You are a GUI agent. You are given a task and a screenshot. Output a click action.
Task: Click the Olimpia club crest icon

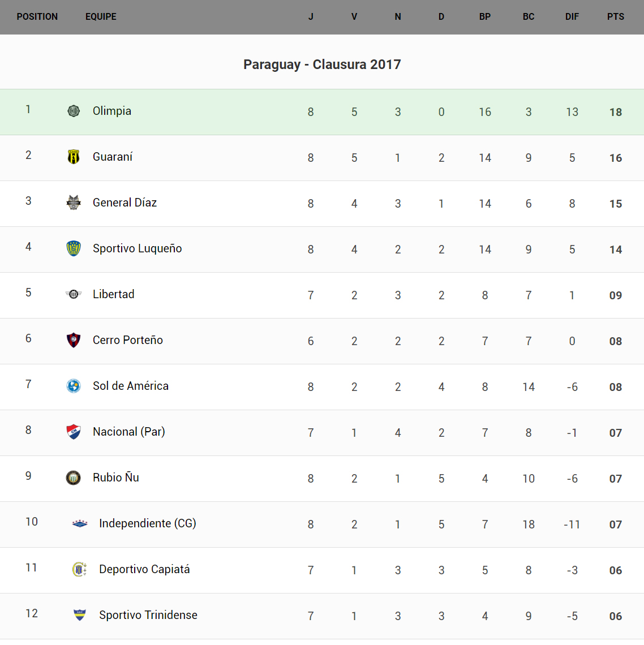tap(74, 111)
